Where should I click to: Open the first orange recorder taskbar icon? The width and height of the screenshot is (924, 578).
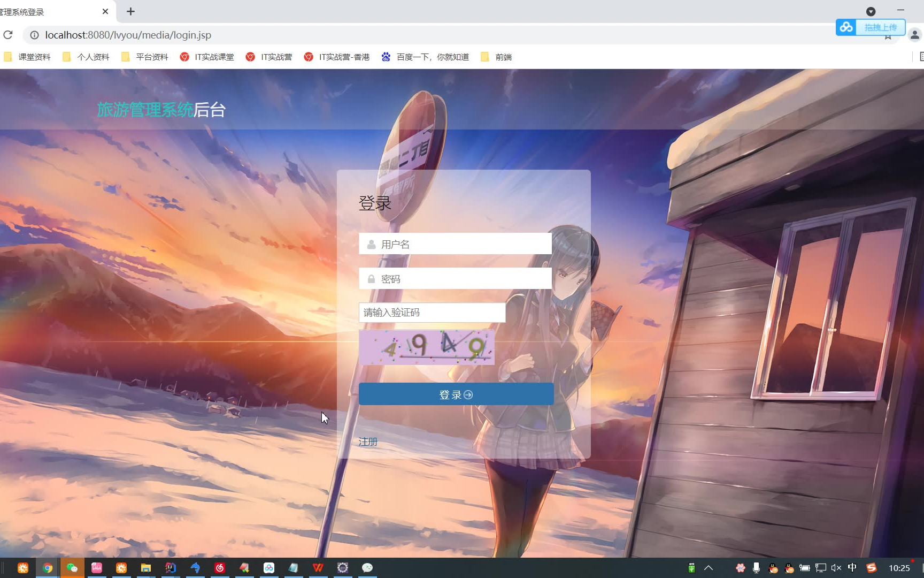coord(23,568)
